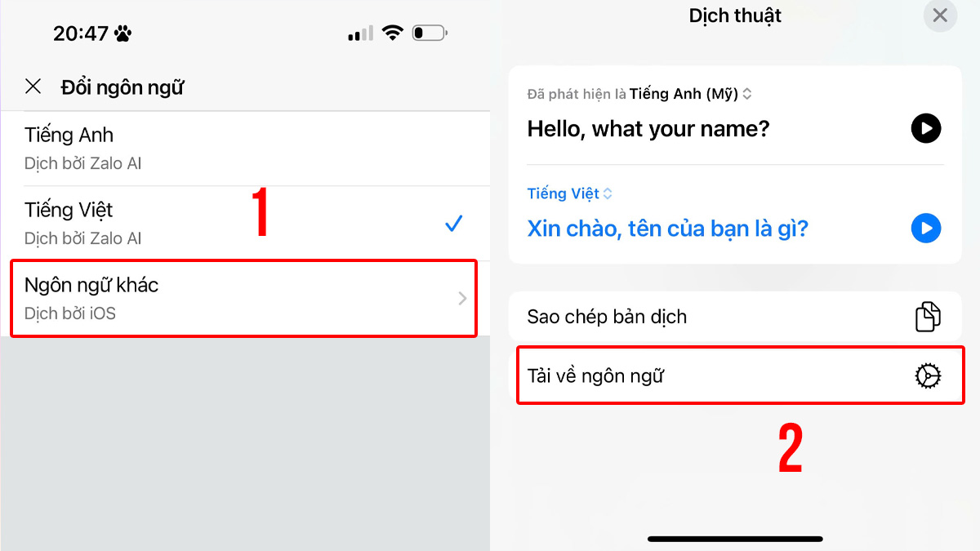This screenshot has width=980, height=551.
Task: Select Tiếng Anh translation language
Action: point(245,149)
